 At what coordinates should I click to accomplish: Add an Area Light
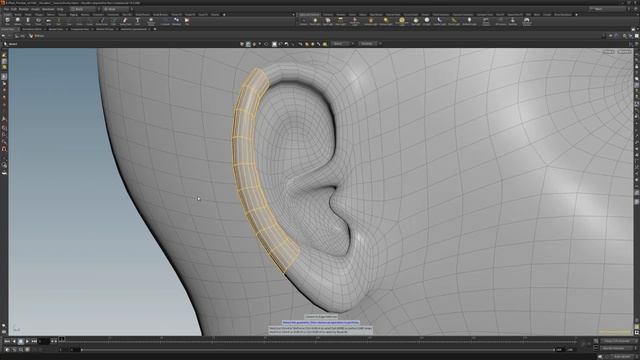340,21
